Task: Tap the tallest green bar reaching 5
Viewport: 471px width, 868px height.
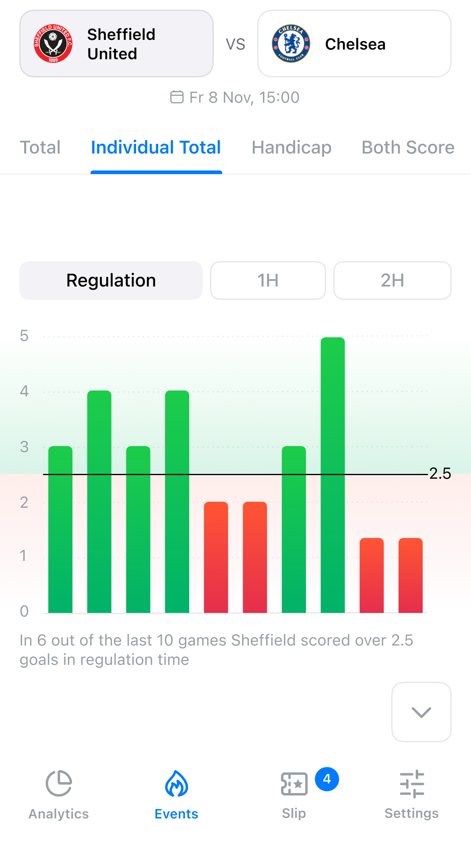Action: click(x=333, y=475)
